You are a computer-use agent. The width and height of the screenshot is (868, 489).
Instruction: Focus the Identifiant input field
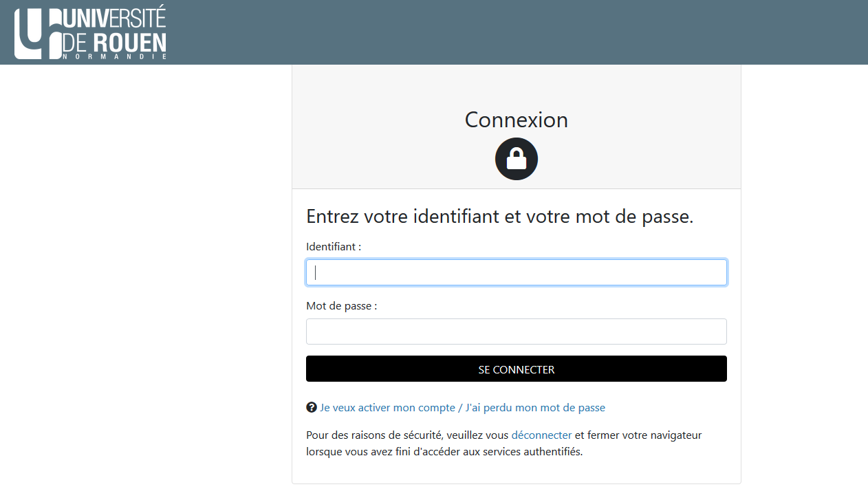coord(516,272)
